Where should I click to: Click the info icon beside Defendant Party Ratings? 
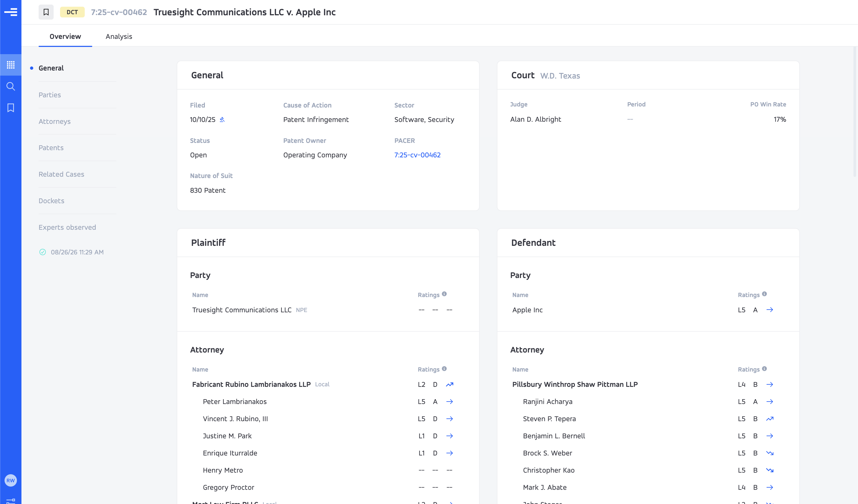point(764,294)
